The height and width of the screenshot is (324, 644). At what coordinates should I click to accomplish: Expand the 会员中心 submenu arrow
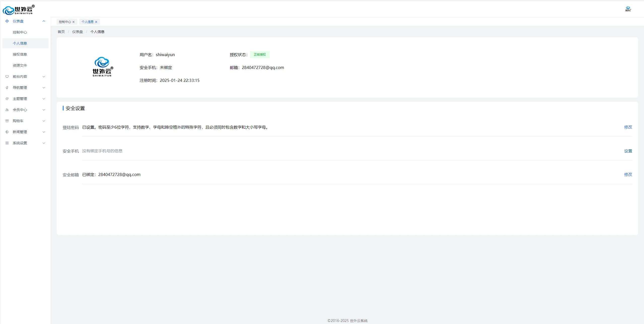pyautogui.click(x=44, y=110)
